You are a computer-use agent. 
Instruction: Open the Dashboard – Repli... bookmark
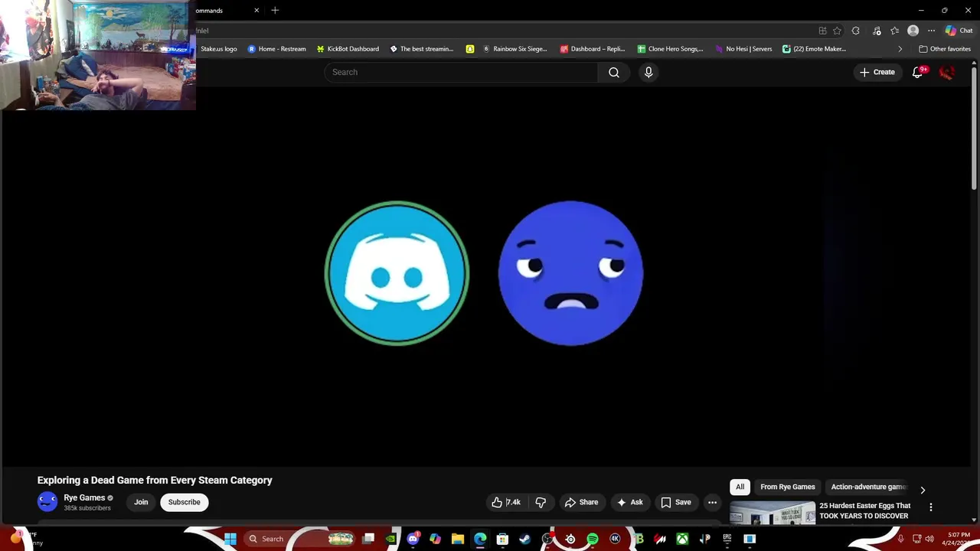click(x=593, y=49)
